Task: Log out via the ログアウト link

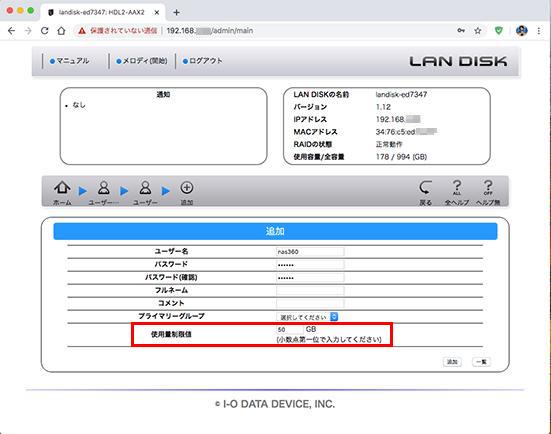Action: click(x=203, y=61)
